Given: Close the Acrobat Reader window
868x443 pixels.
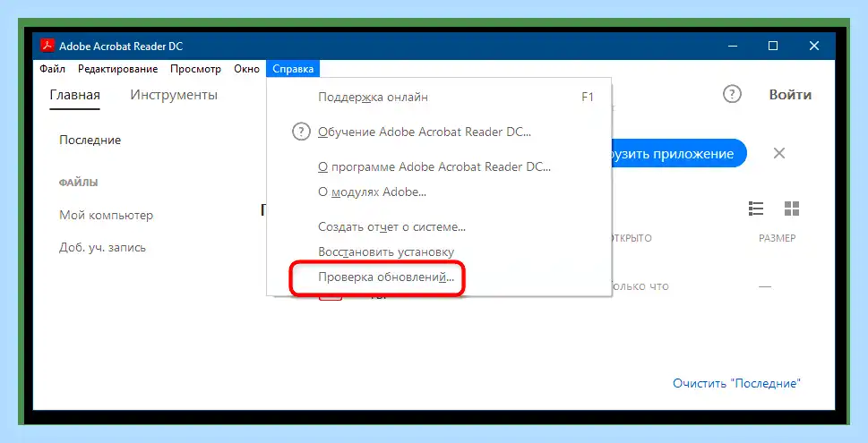Looking at the screenshot, I should click(x=814, y=46).
